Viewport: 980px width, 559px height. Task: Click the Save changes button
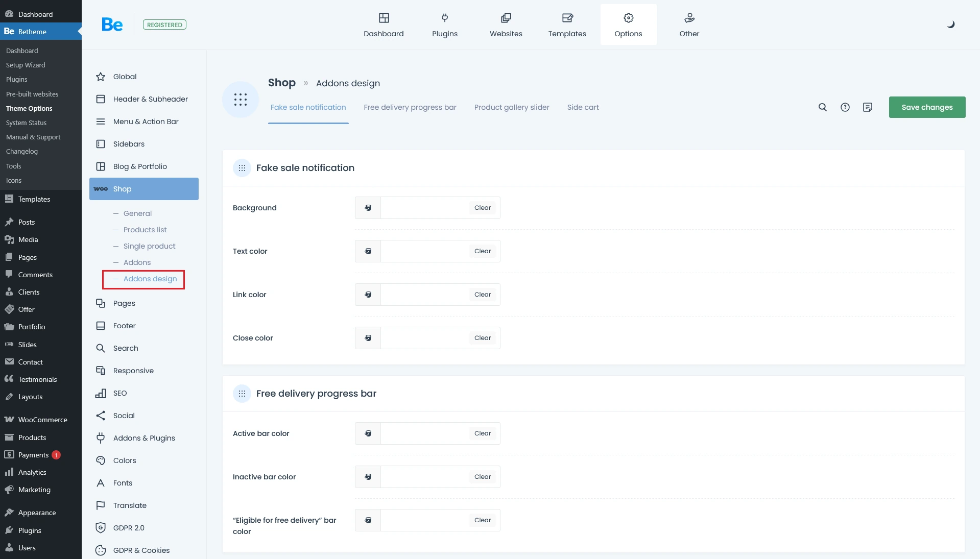click(926, 107)
